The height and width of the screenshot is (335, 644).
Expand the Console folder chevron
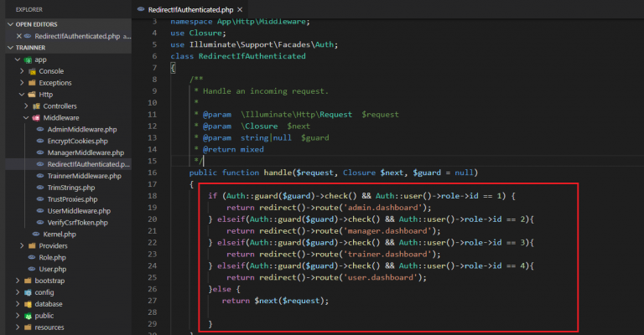pyautogui.click(x=22, y=71)
